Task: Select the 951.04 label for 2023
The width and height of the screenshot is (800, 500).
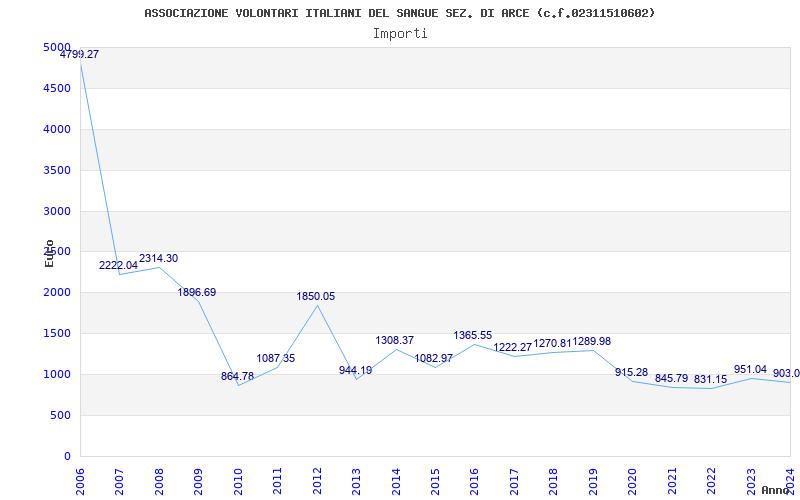Action: coord(750,370)
